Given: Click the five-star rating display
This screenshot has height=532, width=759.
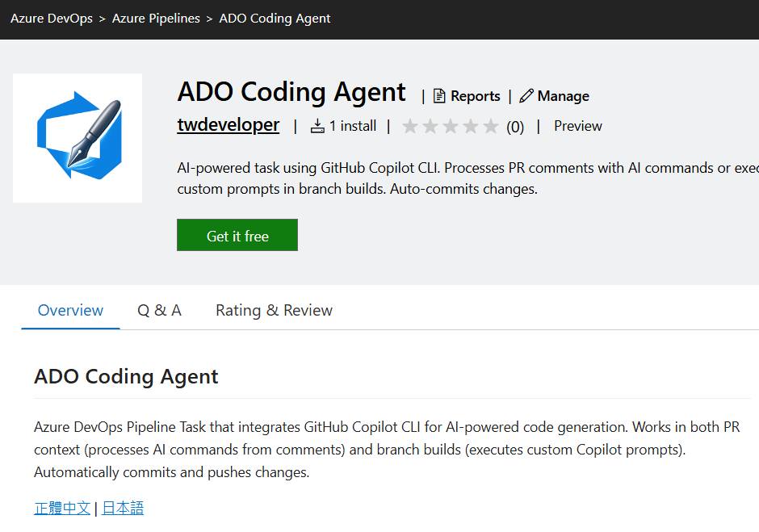Looking at the screenshot, I should click(x=451, y=127).
